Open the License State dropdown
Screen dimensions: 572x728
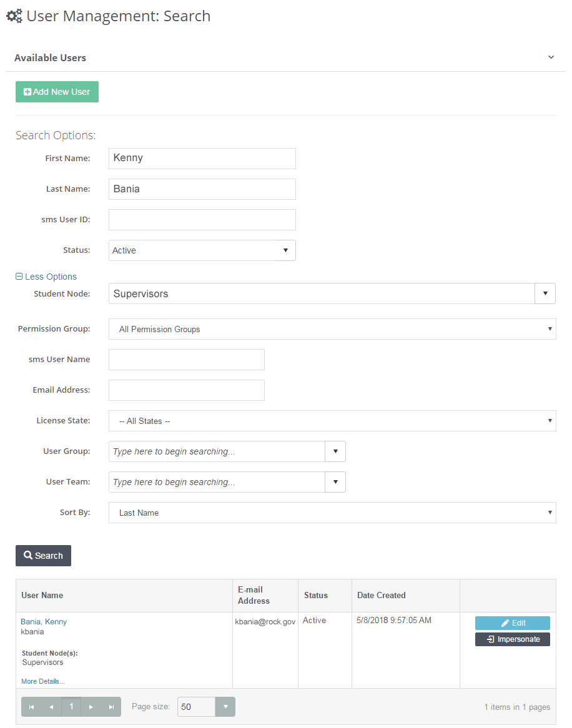click(x=549, y=420)
